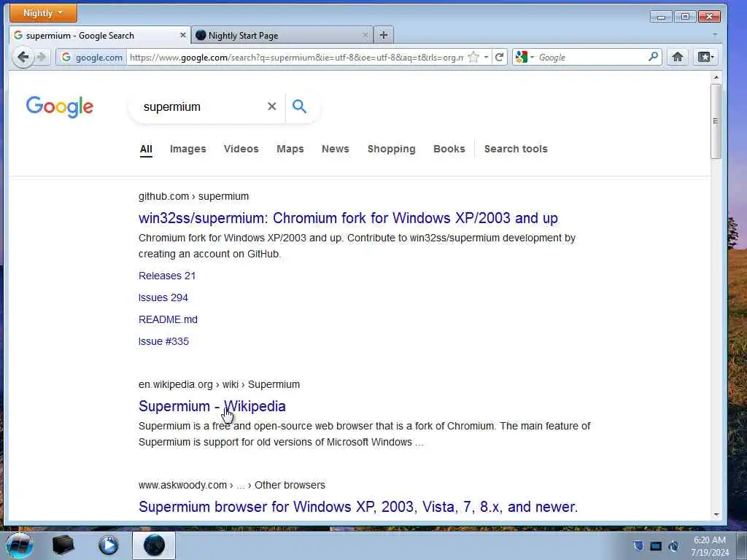
Task: Select the supermium - Google Search tab
Action: (x=99, y=35)
